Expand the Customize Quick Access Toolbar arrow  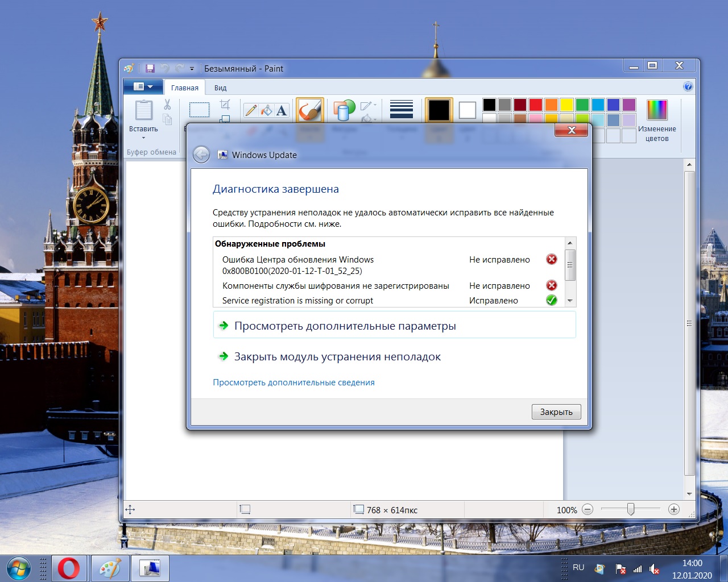pyautogui.click(x=192, y=69)
